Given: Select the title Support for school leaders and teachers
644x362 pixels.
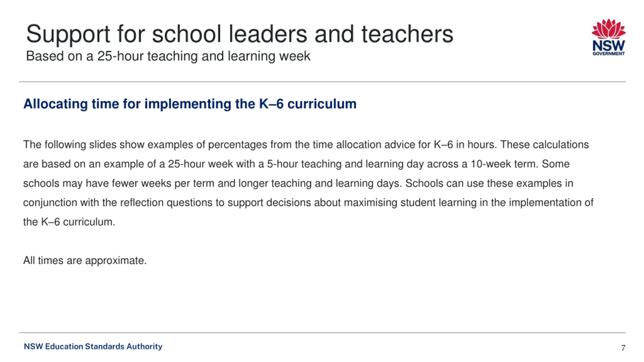Looking at the screenshot, I should point(239,34).
